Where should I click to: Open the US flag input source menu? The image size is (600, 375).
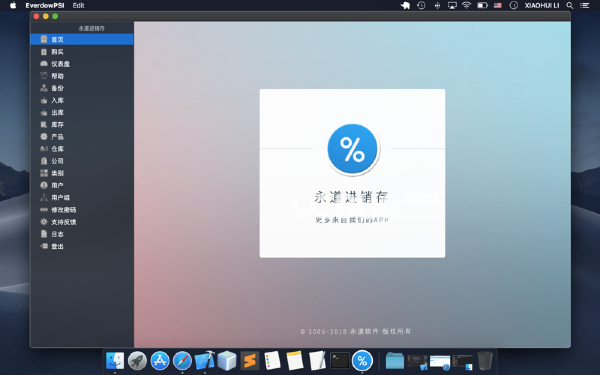tap(497, 5)
